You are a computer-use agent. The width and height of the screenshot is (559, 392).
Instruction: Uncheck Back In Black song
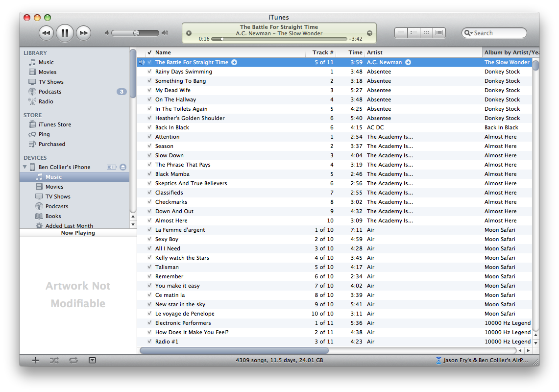coord(149,127)
